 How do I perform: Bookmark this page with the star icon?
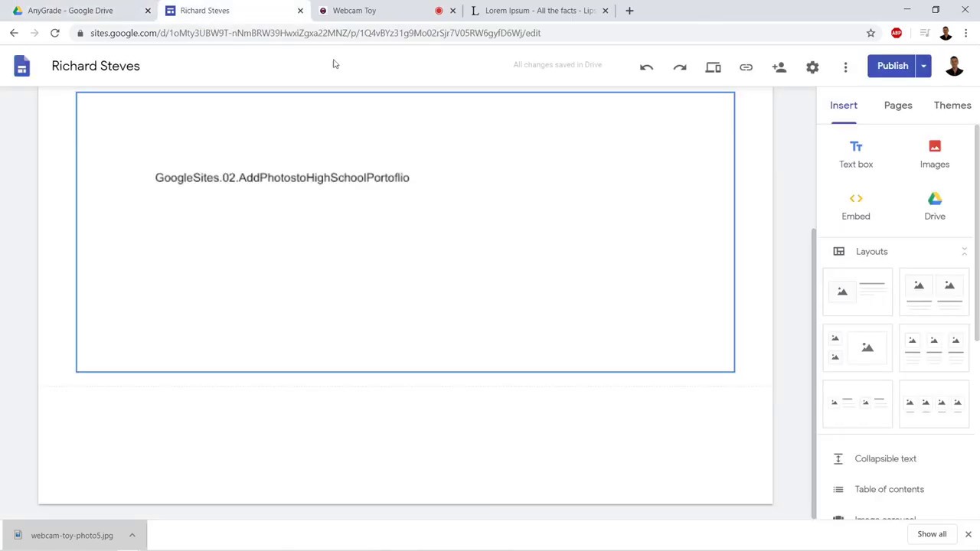[871, 33]
